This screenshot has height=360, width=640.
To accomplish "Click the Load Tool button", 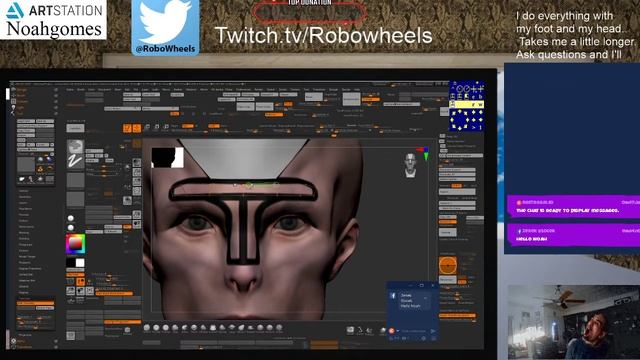I will click(x=26, y=121).
